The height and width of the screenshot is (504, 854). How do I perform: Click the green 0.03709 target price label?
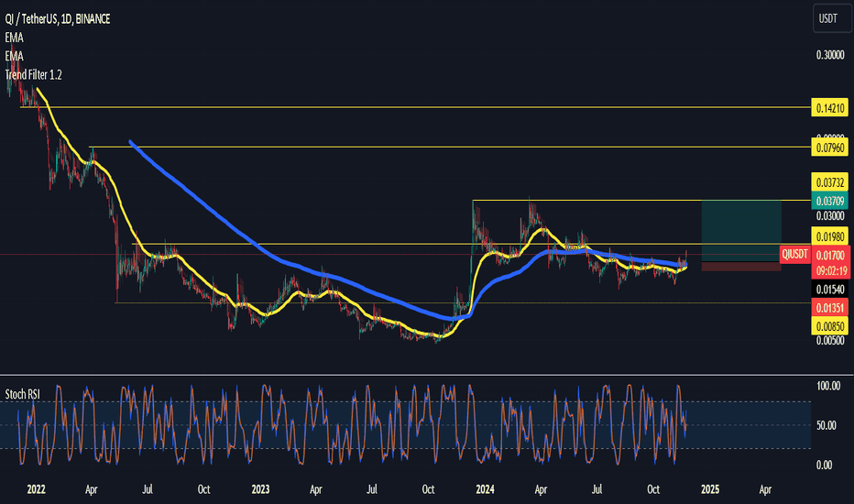pos(830,201)
